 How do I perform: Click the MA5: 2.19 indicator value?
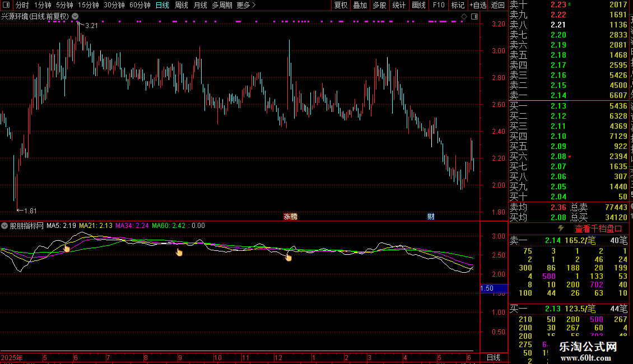[61, 226]
